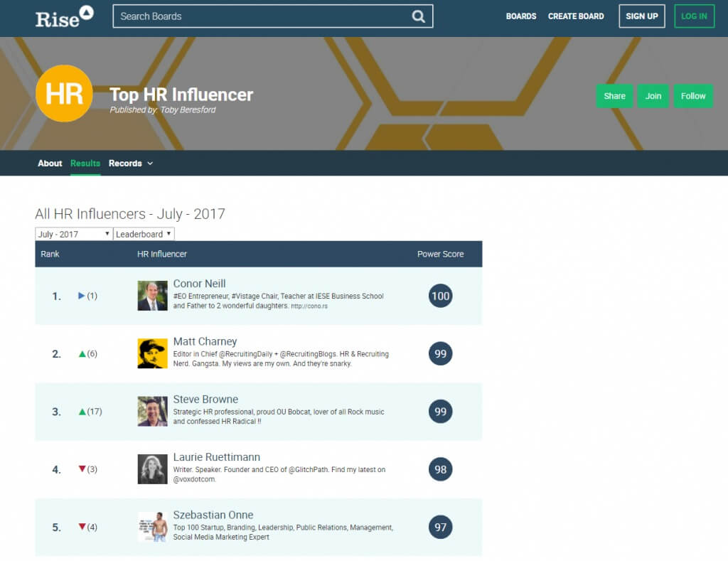Click the search magnifier icon
Screen dimensions: 728x561
[x=419, y=16]
